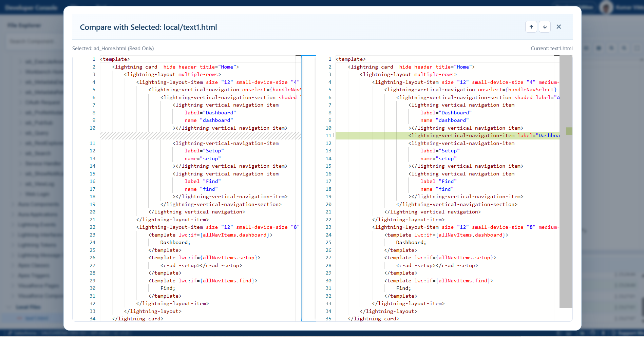
Task: Click label="Find" on line 16 of ad_Home.html
Action: coord(203,181)
